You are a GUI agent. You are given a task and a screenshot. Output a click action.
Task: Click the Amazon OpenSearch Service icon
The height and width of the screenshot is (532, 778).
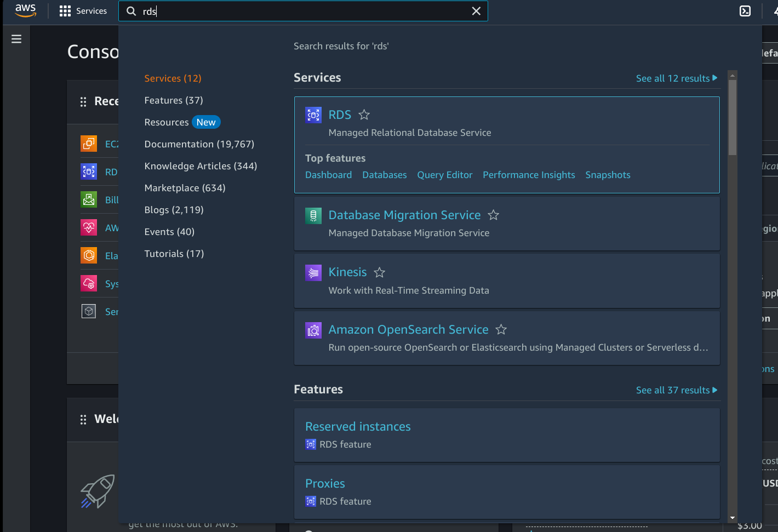313,330
